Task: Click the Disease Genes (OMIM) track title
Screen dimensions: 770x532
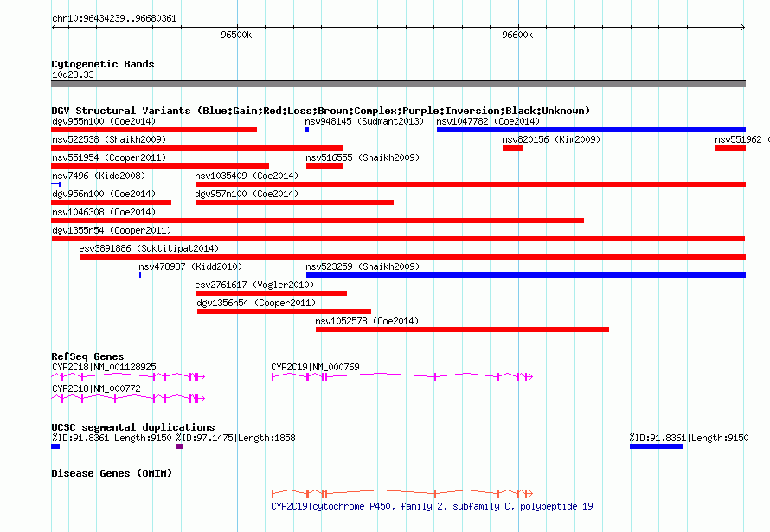Action: pyautogui.click(x=112, y=473)
